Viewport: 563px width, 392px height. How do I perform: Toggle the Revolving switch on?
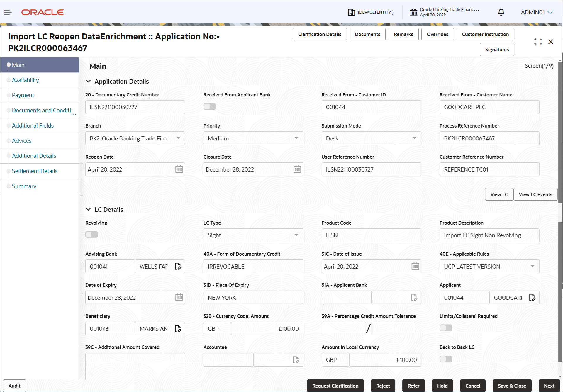click(91, 234)
